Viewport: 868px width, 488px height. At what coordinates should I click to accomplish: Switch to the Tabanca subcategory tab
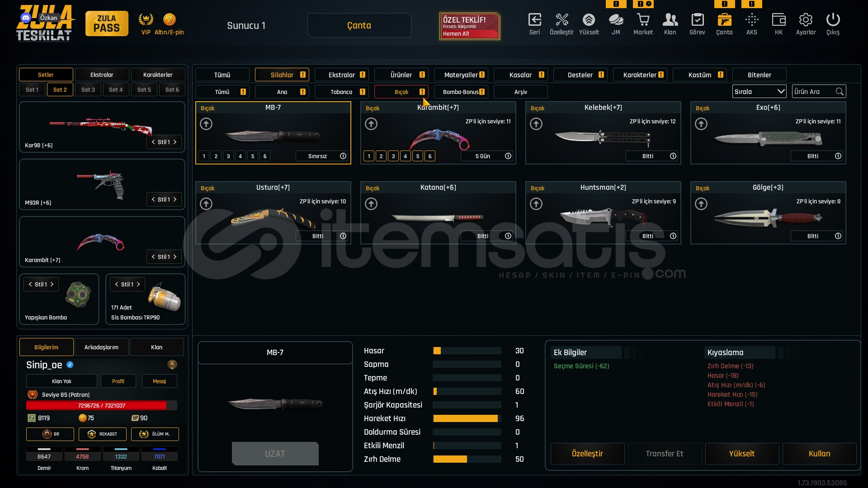pos(341,92)
